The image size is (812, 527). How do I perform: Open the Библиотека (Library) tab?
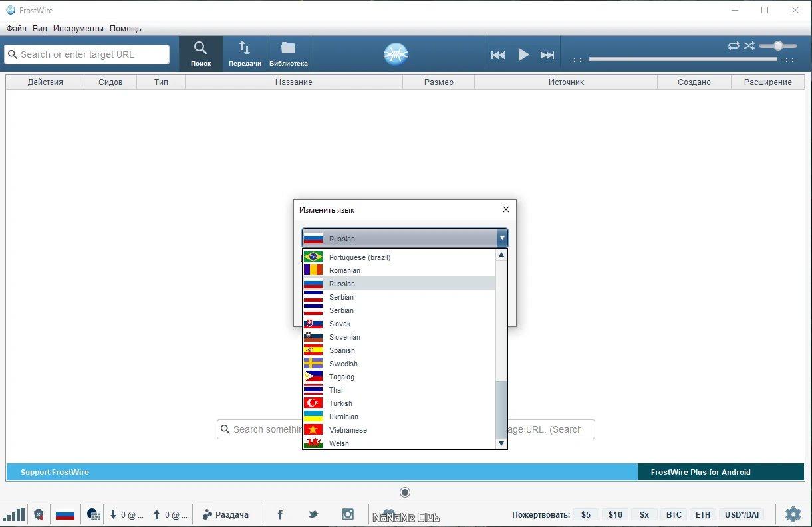289,54
